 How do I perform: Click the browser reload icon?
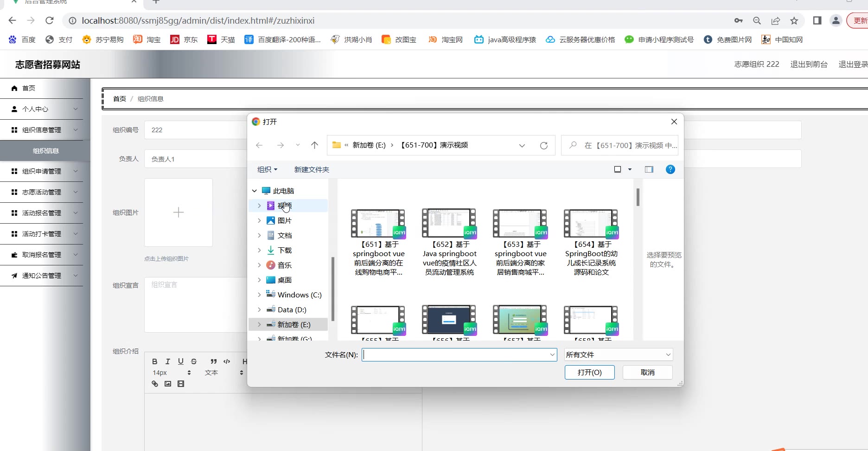pos(50,20)
